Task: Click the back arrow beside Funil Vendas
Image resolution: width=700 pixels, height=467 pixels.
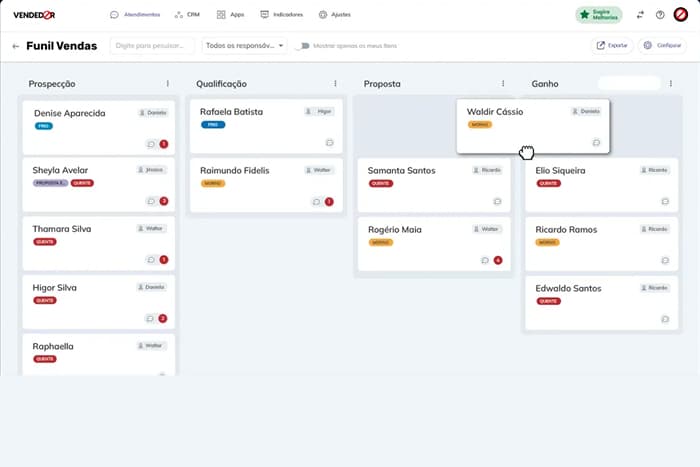Action: [16, 46]
